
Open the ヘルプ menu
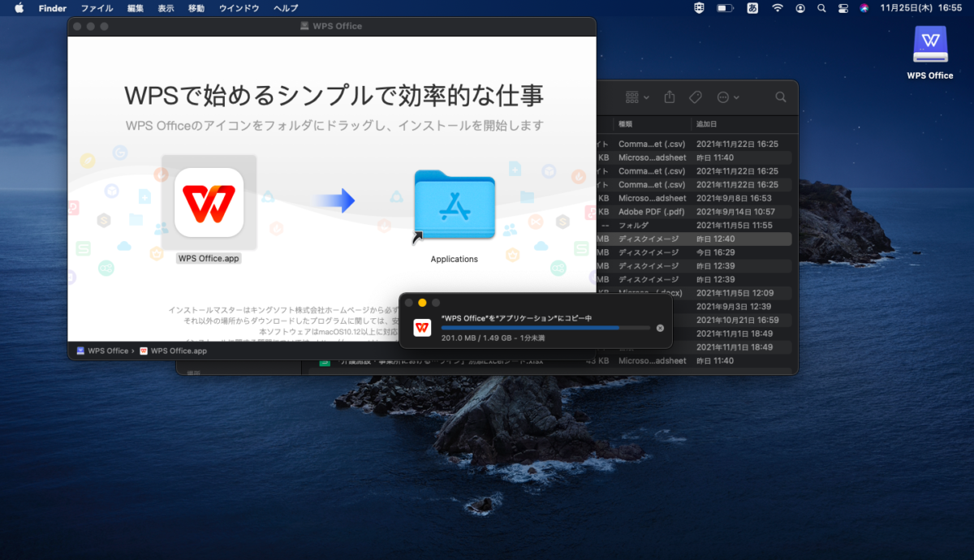286,8
